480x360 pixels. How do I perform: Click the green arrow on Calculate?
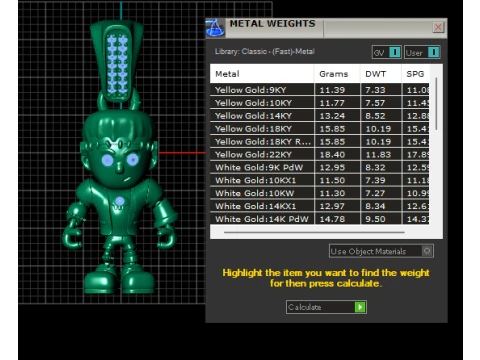point(360,307)
